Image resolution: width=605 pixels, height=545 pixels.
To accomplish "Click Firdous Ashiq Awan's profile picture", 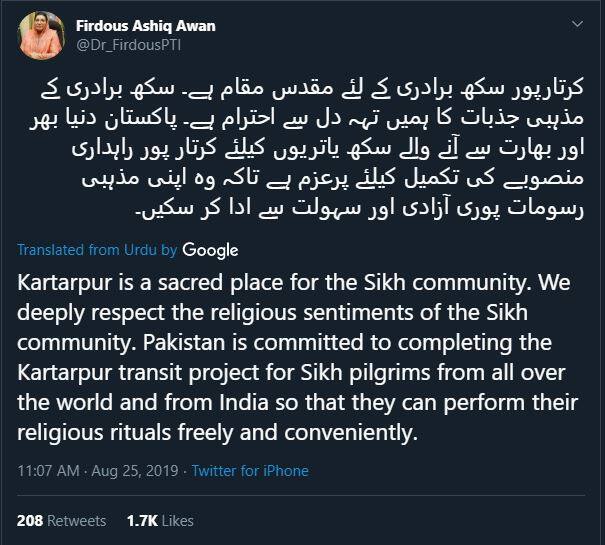I will point(39,37).
